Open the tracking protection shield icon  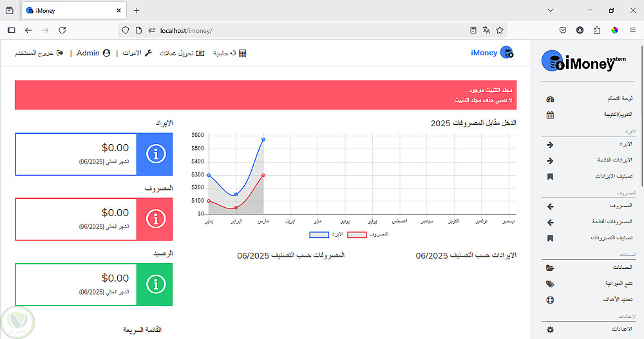point(126,30)
